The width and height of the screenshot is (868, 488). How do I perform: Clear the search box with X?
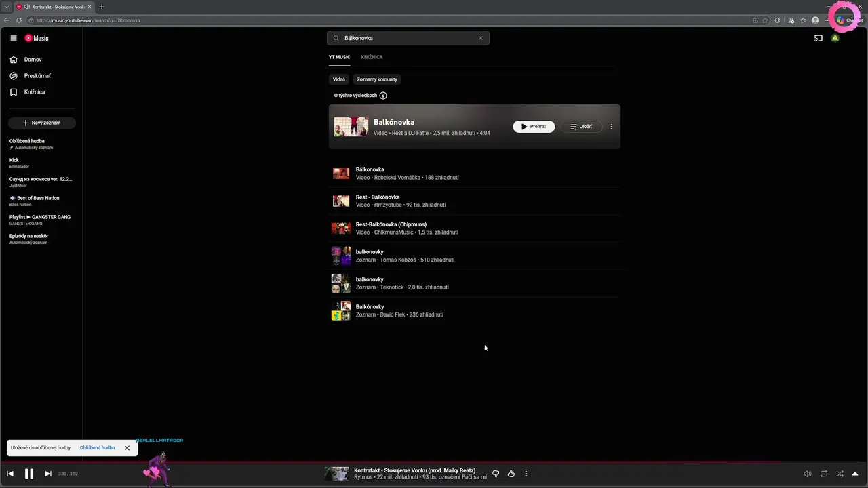[x=481, y=38]
